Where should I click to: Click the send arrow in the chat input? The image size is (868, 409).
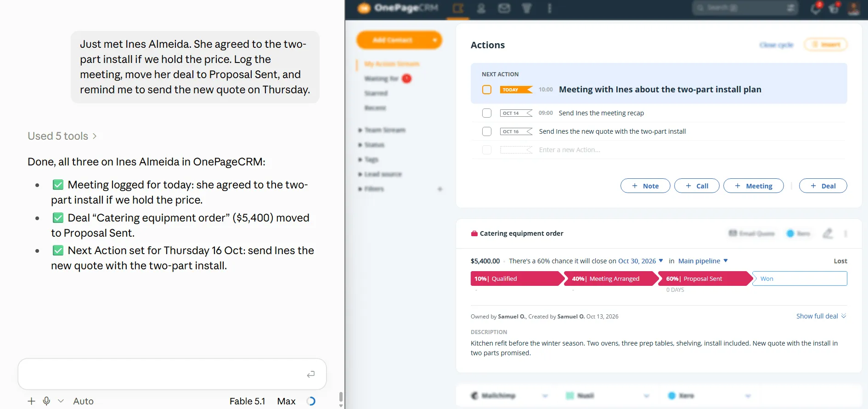[x=311, y=374]
